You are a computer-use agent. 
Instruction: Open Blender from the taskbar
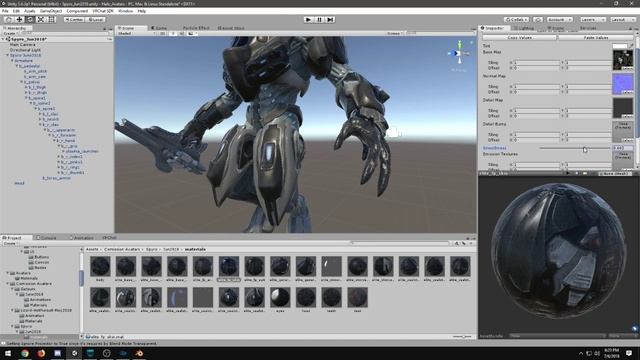pyautogui.click(x=139, y=353)
